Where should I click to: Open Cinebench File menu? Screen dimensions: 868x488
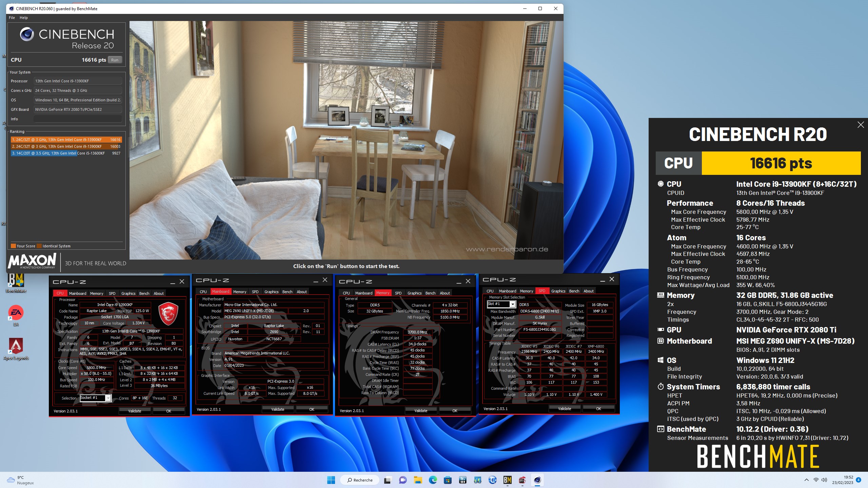tap(12, 18)
